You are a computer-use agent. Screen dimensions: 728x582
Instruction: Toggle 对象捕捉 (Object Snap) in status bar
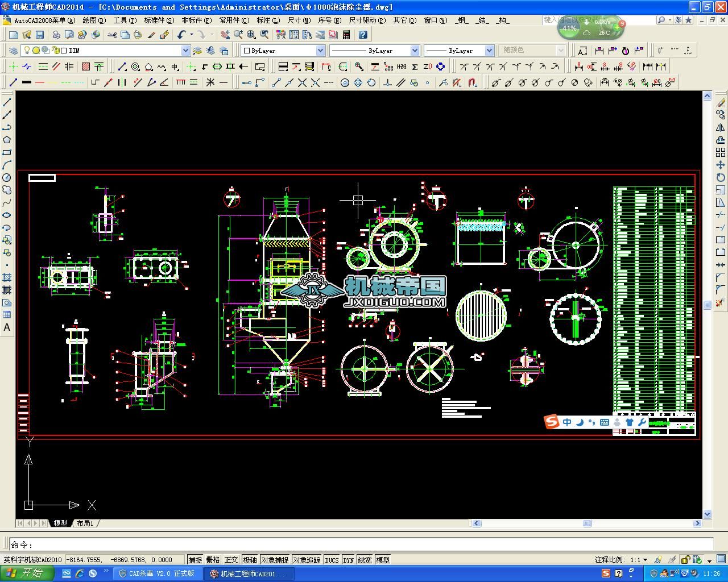[275, 560]
